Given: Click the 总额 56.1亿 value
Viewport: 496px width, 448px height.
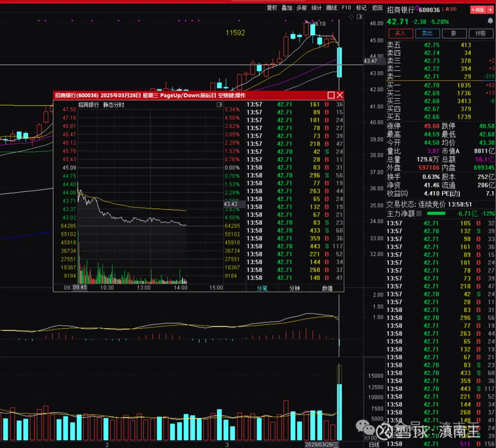Looking at the screenshot, I should (x=485, y=159).
